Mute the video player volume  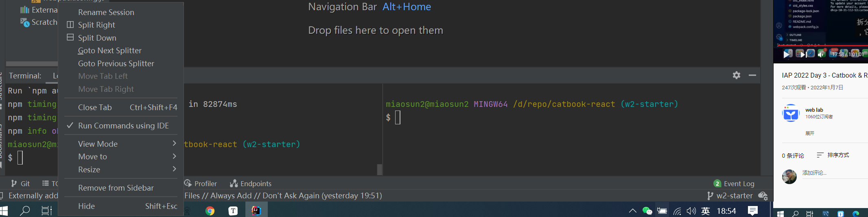click(821, 54)
